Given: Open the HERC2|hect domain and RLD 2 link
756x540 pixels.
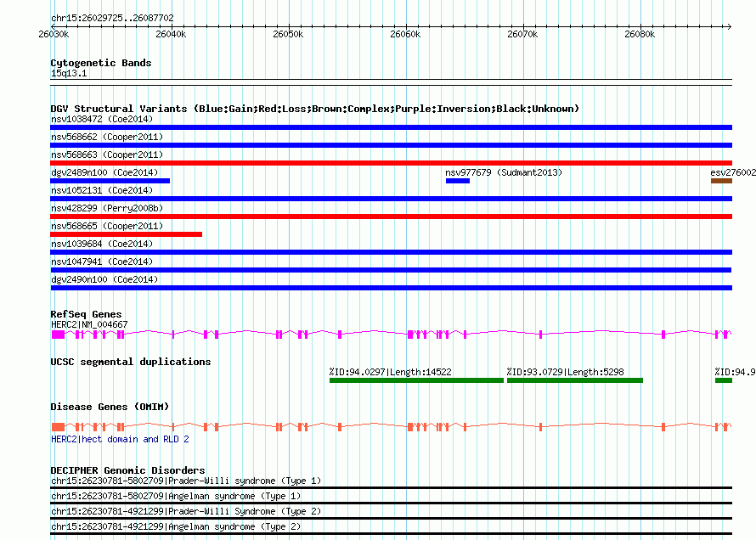Looking at the screenshot, I should 120,439.
